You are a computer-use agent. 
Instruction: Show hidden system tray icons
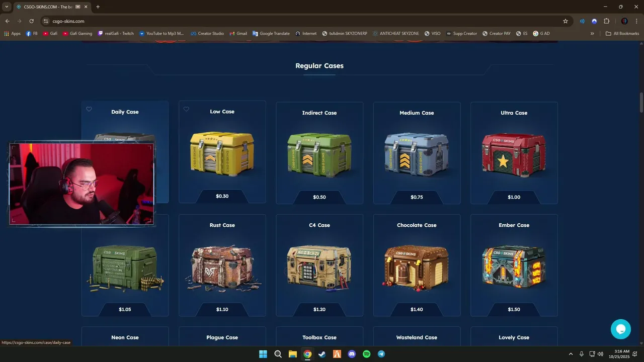[571, 354]
